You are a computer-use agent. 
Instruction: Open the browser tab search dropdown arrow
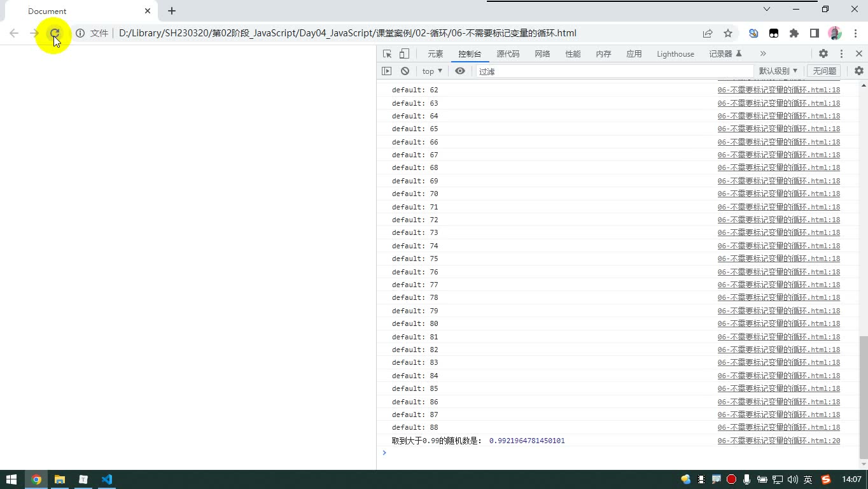pos(767,9)
